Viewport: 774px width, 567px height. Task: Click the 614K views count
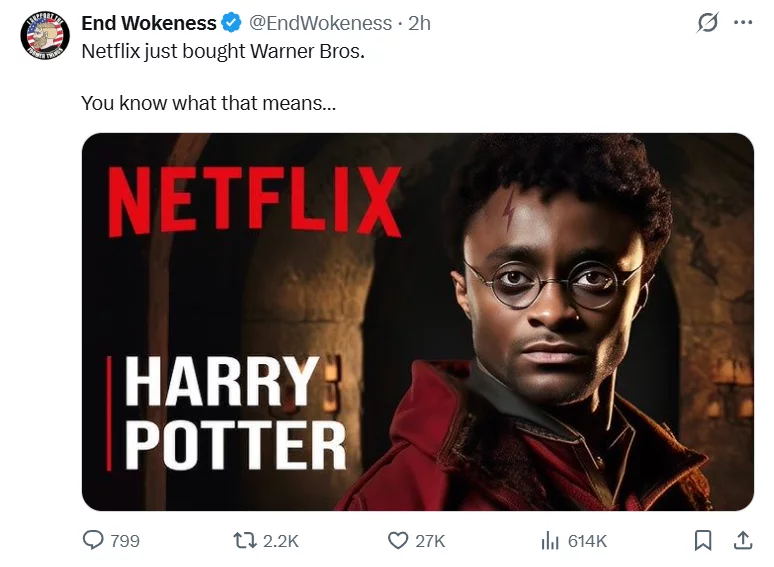pos(587,541)
